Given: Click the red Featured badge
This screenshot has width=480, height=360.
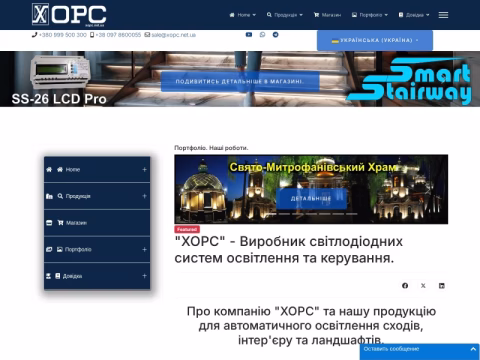Looking at the screenshot, I should (x=187, y=229).
